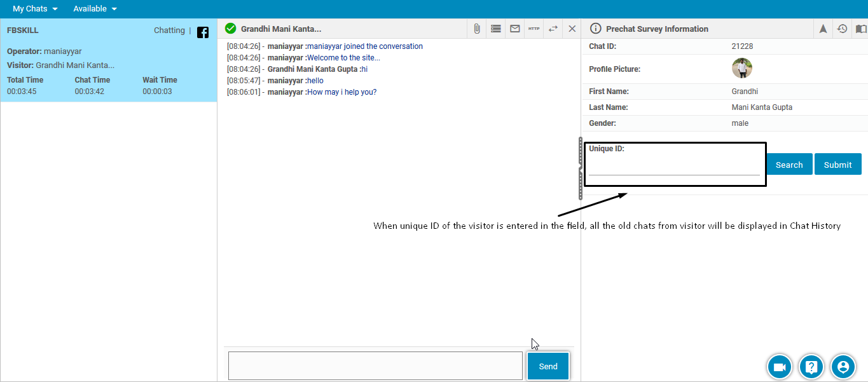868x382 pixels.
Task: Click the chat message text box
Action: point(375,366)
